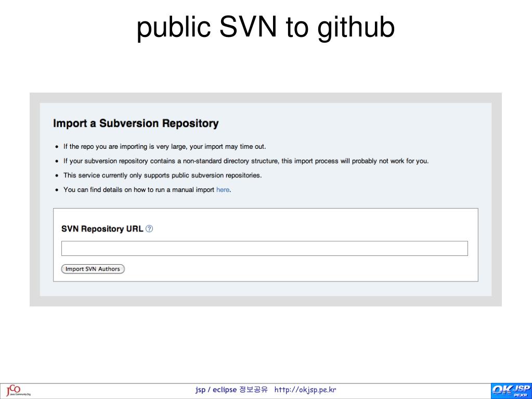Click the JCO Java Community logo
The image size is (532, 399).
(x=18, y=391)
